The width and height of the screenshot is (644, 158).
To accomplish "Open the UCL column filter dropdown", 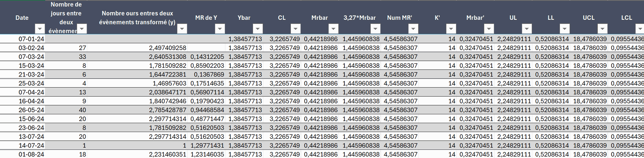I will tap(603, 29).
